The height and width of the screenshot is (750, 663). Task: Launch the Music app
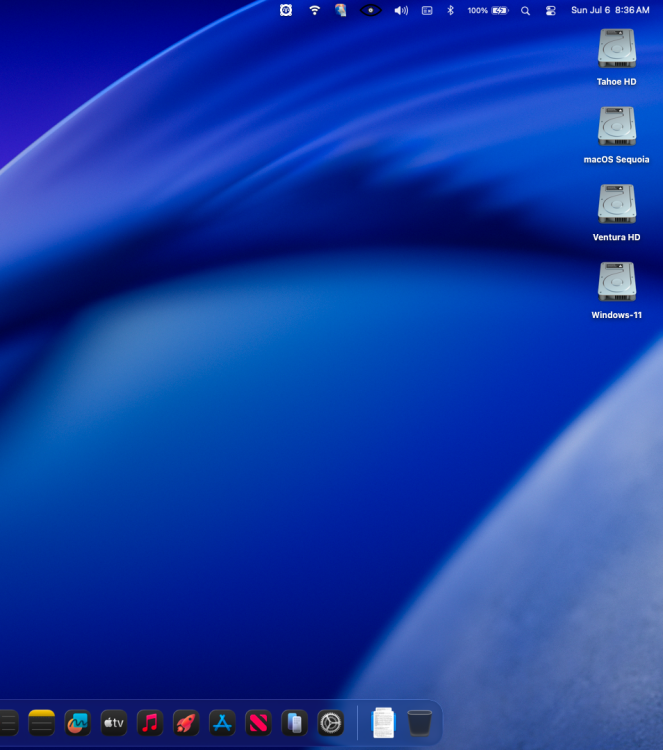click(x=150, y=723)
